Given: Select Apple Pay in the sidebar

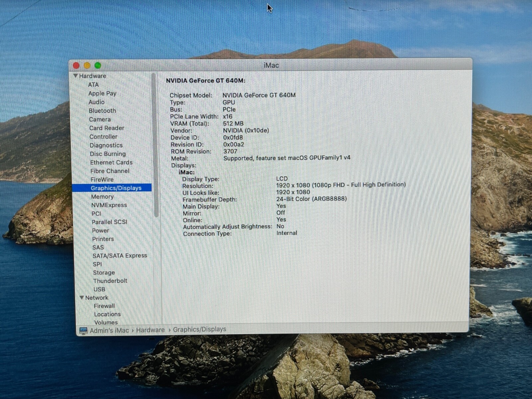Looking at the screenshot, I should tap(102, 93).
